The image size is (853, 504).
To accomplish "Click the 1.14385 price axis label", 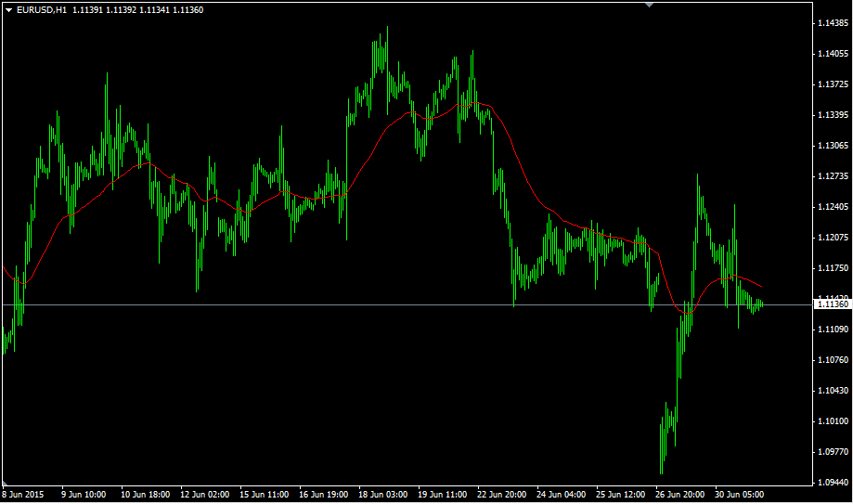I will 833,23.
